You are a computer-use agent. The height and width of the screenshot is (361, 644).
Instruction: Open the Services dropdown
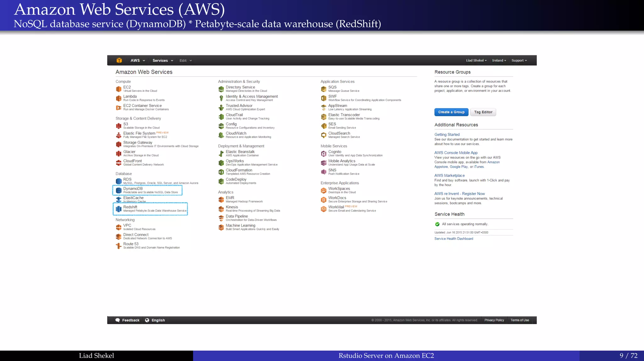coord(163,60)
